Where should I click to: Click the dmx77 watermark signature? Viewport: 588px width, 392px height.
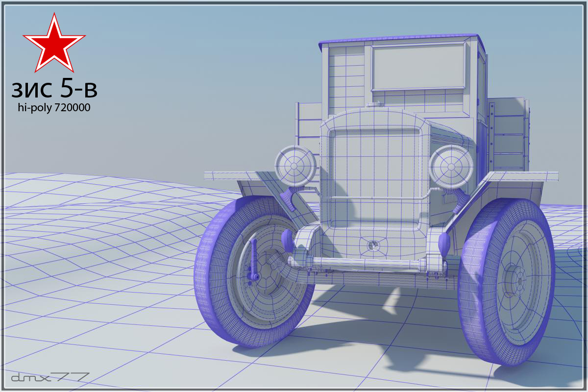coord(50,377)
